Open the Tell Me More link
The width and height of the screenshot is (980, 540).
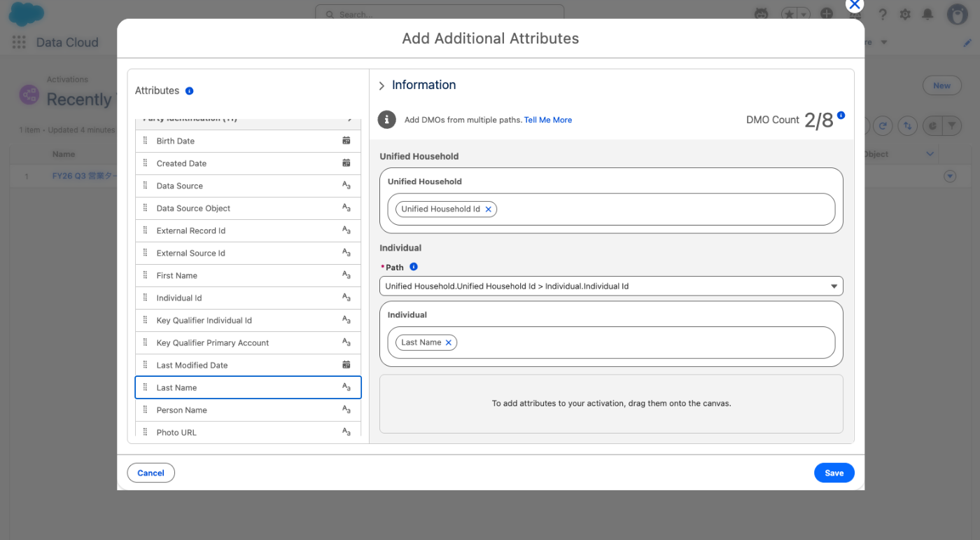[x=548, y=120]
